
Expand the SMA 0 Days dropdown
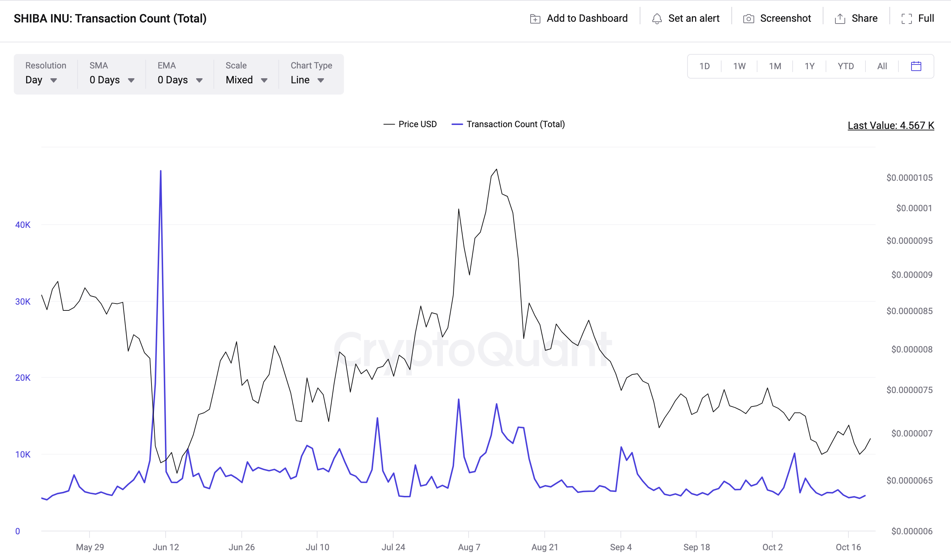112,80
